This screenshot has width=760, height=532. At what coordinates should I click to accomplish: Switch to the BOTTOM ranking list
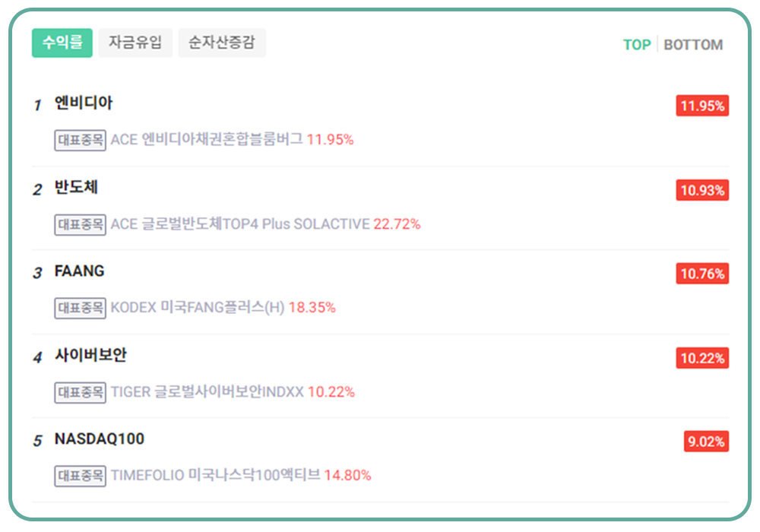click(693, 45)
